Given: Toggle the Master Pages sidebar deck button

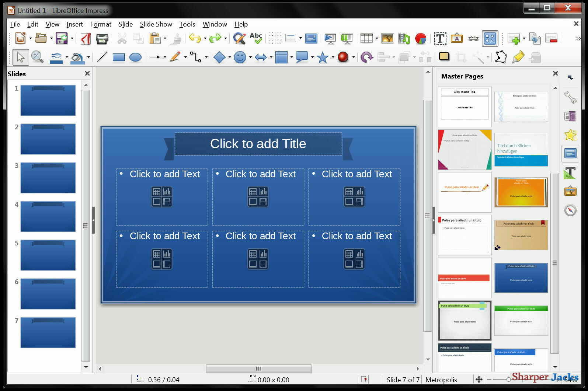Looking at the screenshot, I should 570,153.
